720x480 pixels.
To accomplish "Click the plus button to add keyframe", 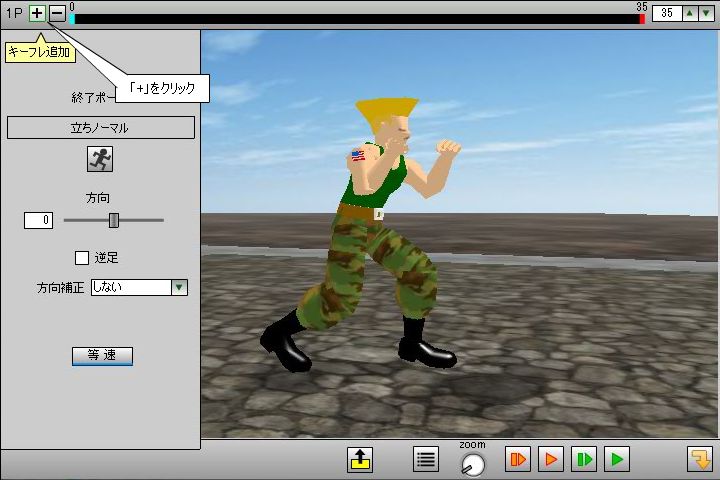I will pyautogui.click(x=37, y=13).
